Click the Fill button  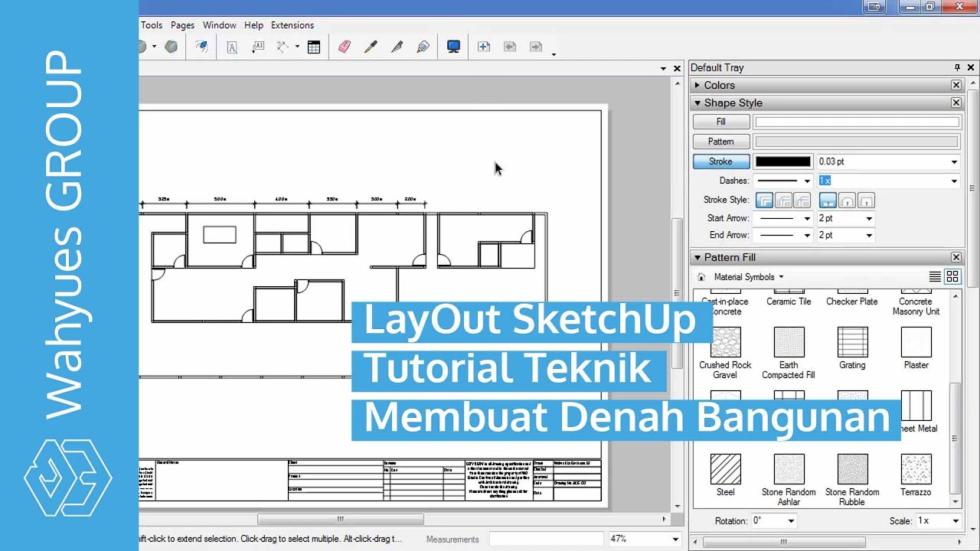point(720,122)
